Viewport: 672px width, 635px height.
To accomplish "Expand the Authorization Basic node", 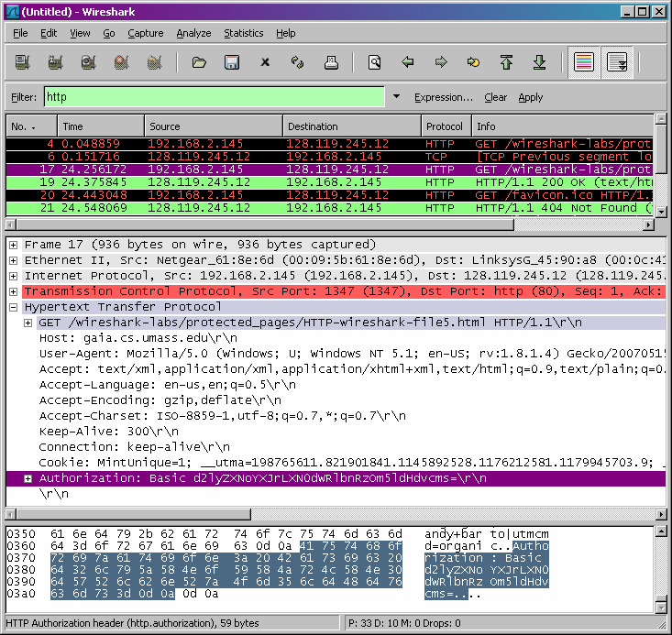I will click(x=28, y=478).
